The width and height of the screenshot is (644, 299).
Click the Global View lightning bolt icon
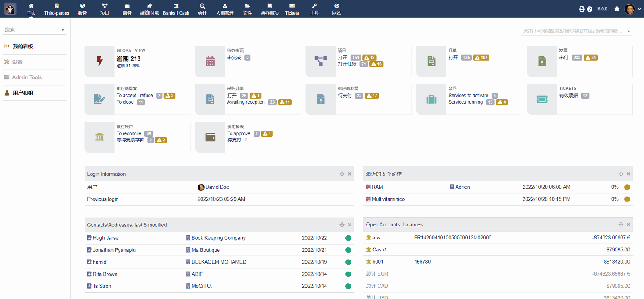99,61
